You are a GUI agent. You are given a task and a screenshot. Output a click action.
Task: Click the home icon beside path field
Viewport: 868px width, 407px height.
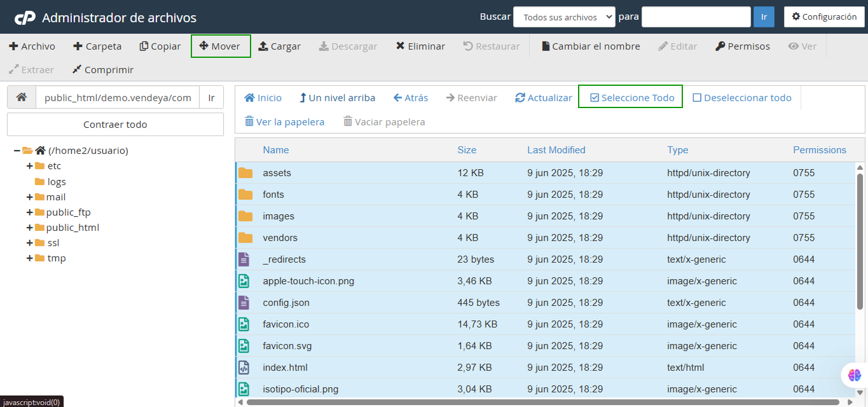[22, 98]
